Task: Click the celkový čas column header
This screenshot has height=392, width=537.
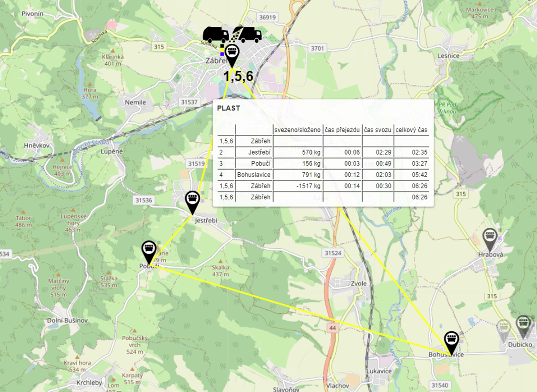Action: coord(411,130)
